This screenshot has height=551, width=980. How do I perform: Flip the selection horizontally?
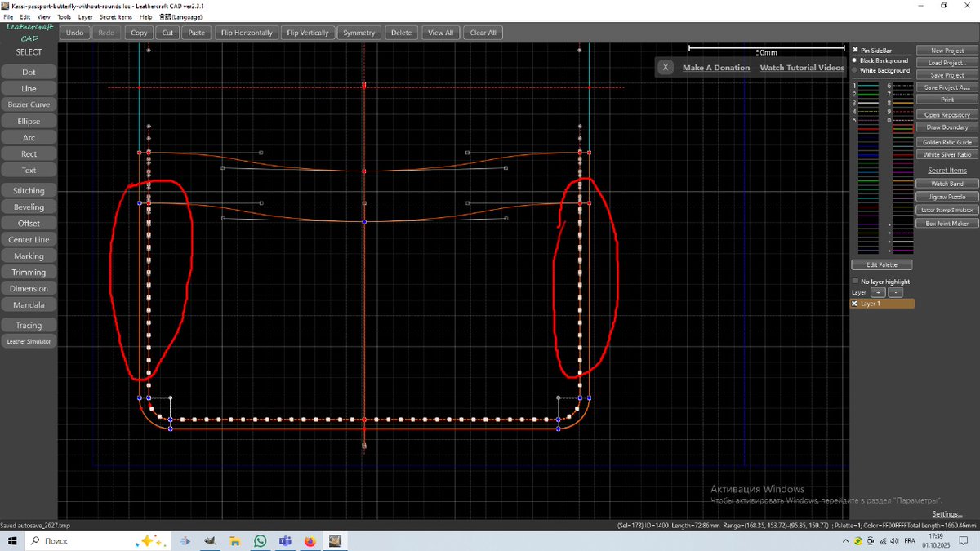point(246,33)
